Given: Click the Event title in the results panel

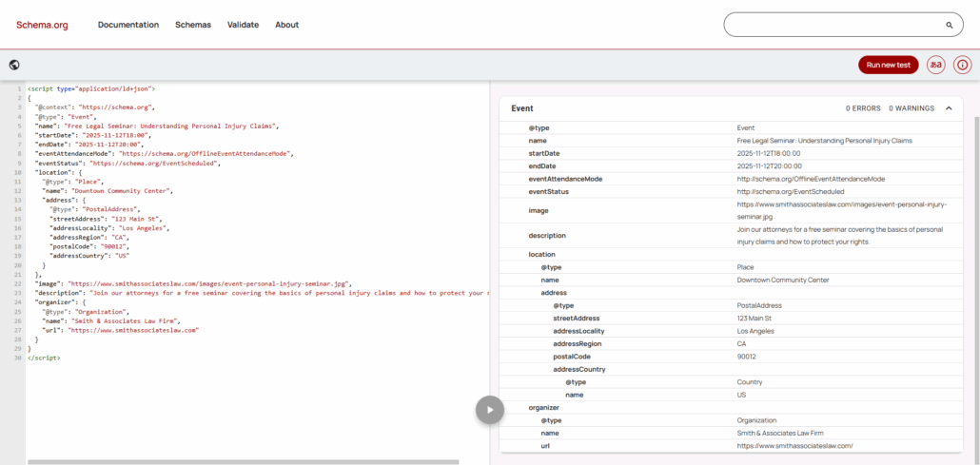Looking at the screenshot, I should point(522,108).
